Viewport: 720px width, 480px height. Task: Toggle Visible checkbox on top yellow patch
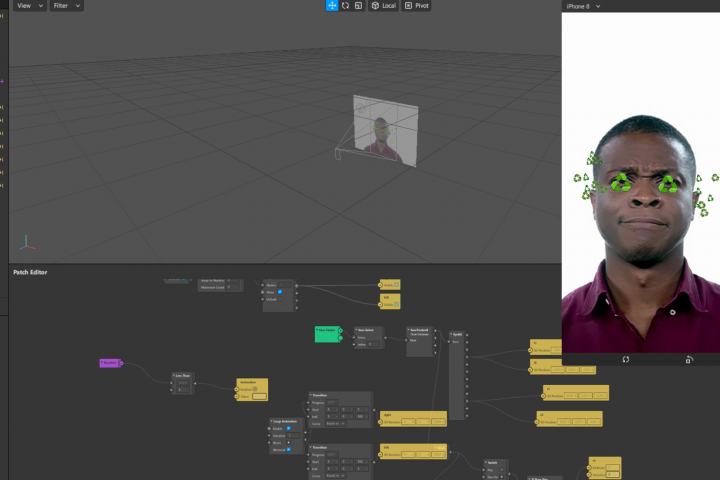click(x=396, y=285)
